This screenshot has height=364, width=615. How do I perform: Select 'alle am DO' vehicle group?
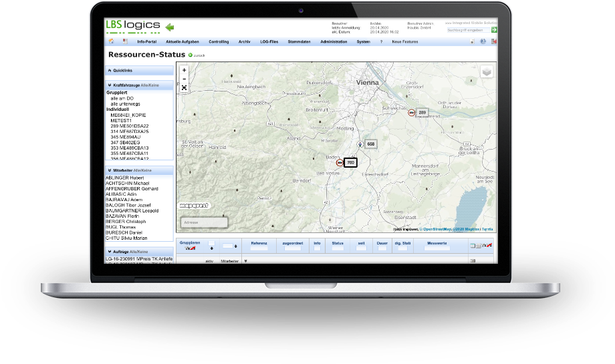pyautogui.click(x=122, y=98)
